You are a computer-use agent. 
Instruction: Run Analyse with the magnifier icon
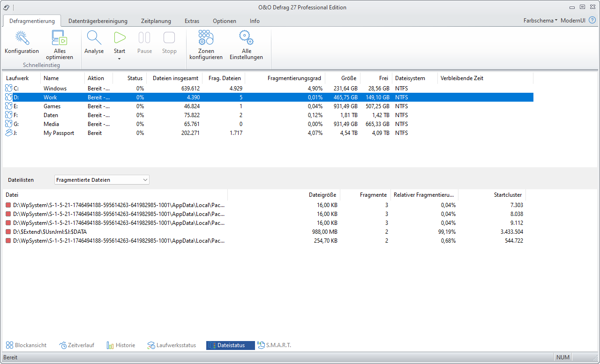pos(94,38)
